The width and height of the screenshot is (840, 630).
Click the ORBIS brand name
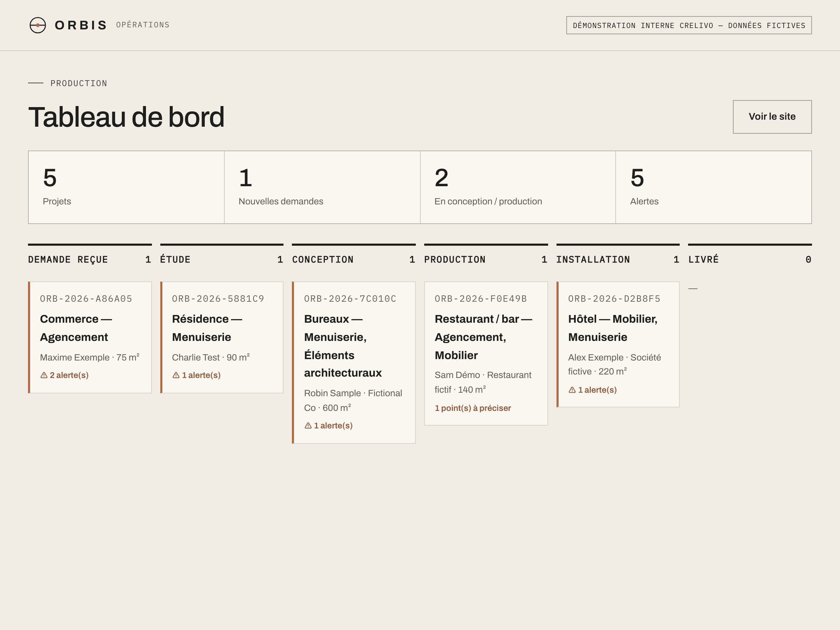81,25
